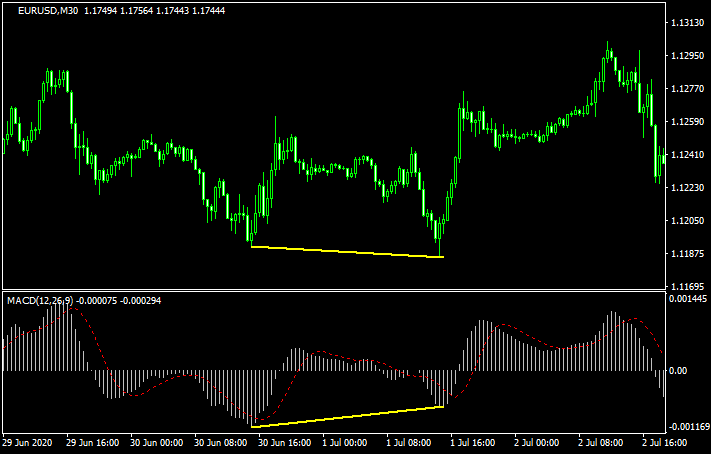
Task: Click the 29 Jun 2020 date label
Action: tap(30, 441)
